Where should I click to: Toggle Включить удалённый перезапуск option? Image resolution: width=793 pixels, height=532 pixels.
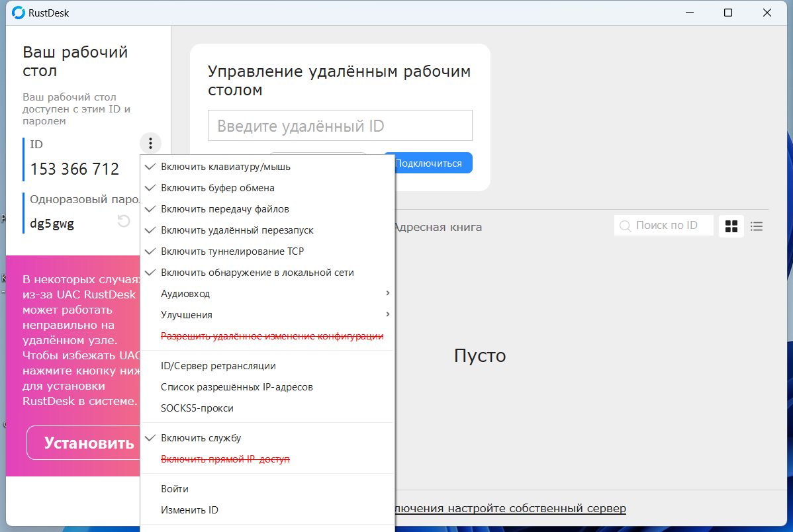(x=267, y=230)
